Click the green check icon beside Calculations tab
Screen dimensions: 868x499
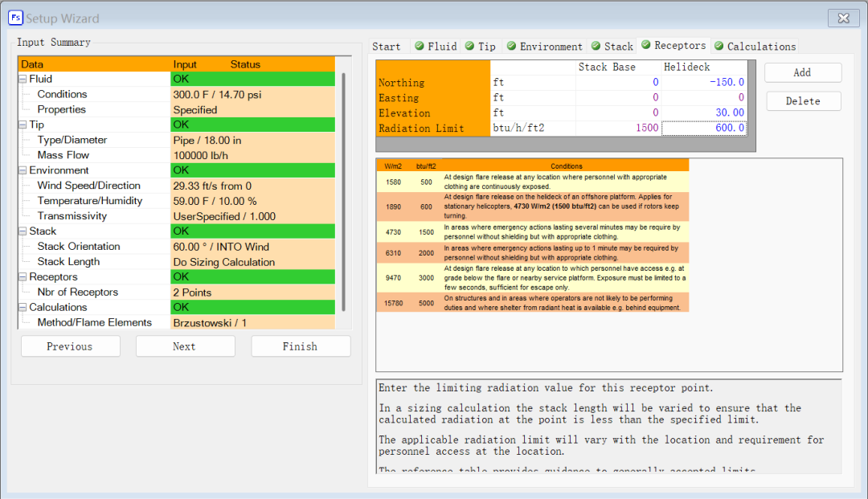719,46
